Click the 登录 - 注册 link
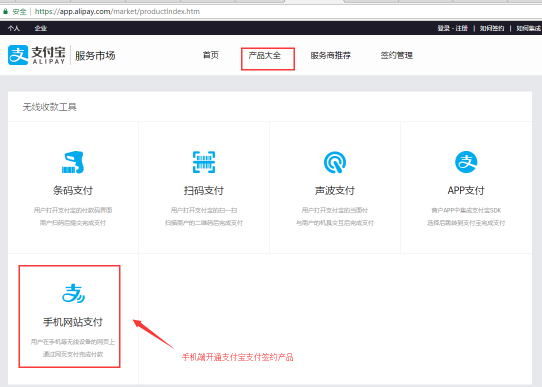Image resolution: width=542 pixels, height=387 pixels. tap(452, 28)
